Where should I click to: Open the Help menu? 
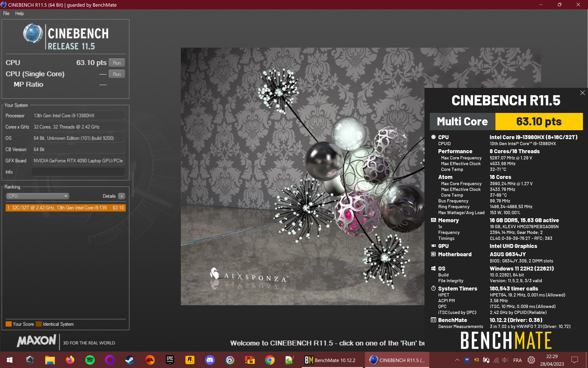click(x=20, y=13)
